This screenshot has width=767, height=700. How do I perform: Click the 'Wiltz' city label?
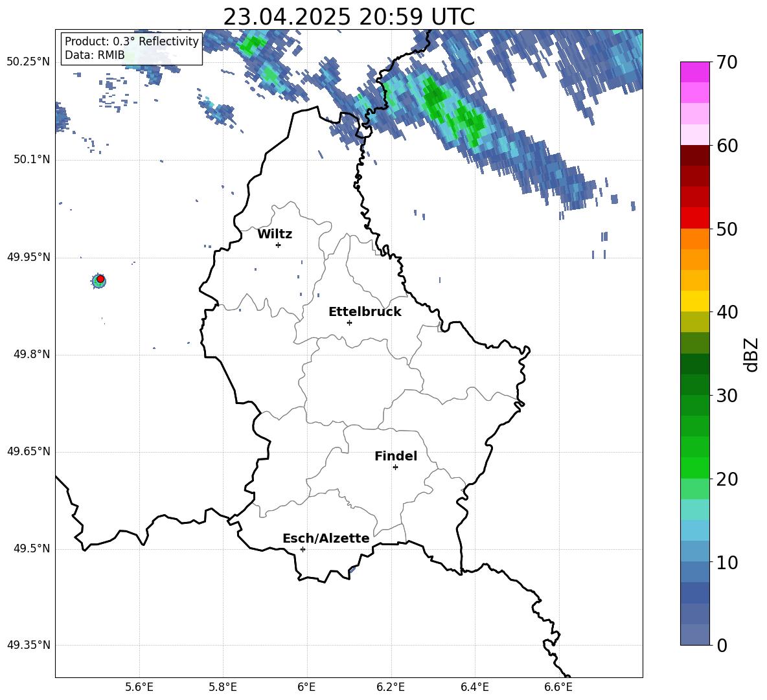(x=275, y=234)
